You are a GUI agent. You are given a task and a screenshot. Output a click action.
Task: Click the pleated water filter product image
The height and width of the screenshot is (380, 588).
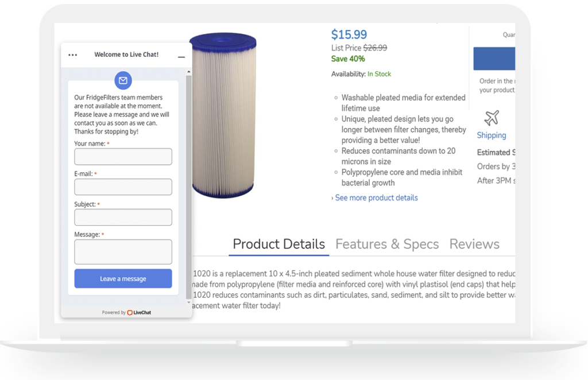[x=224, y=115]
